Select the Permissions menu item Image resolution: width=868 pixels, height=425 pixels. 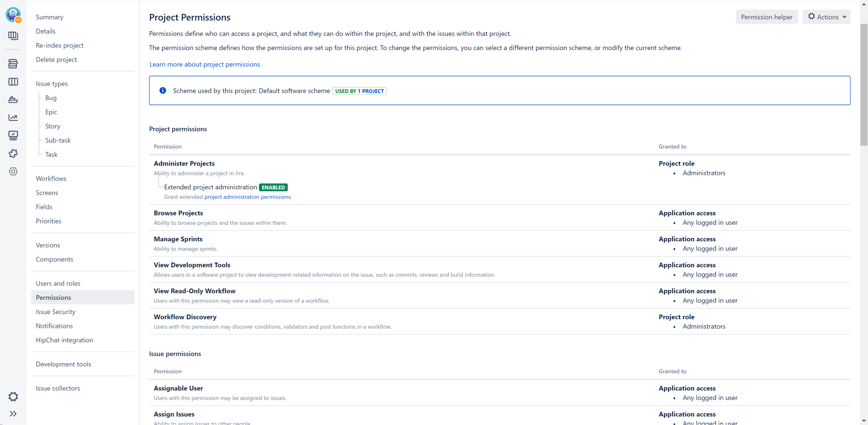click(83, 297)
